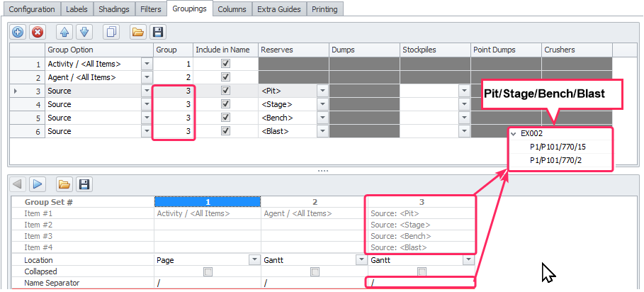Open the Extra Guides tab
The height and width of the screenshot is (292, 644).
point(279,9)
